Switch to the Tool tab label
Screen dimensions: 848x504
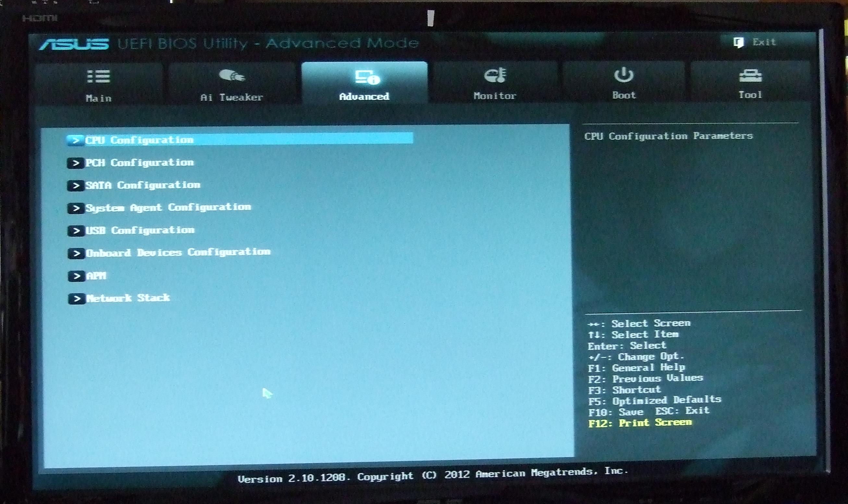(x=750, y=95)
